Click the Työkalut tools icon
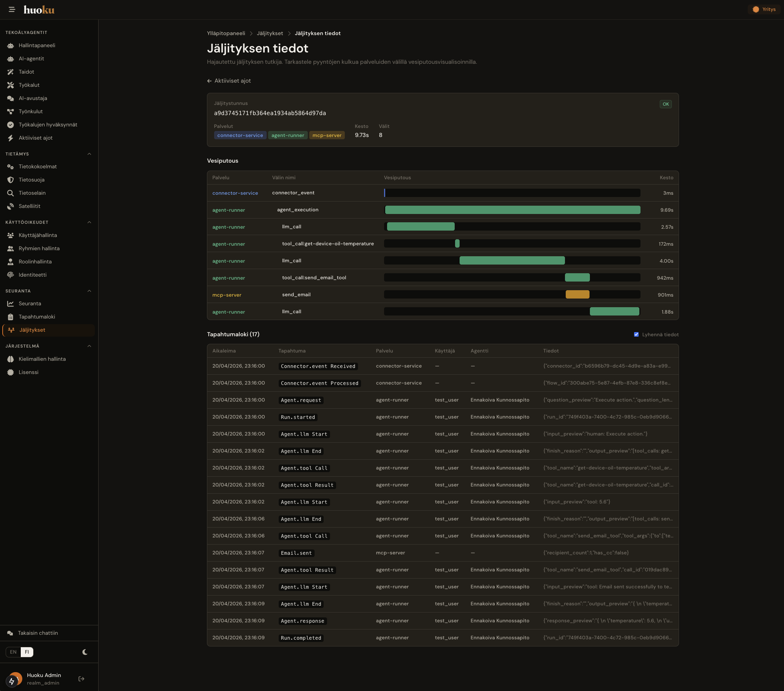This screenshot has height=691, width=784. (x=11, y=85)
